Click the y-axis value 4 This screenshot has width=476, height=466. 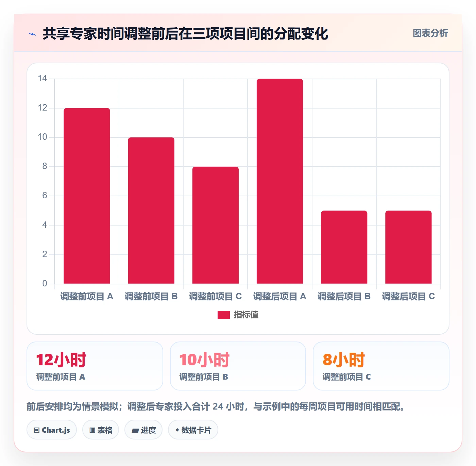coord(45,225)
